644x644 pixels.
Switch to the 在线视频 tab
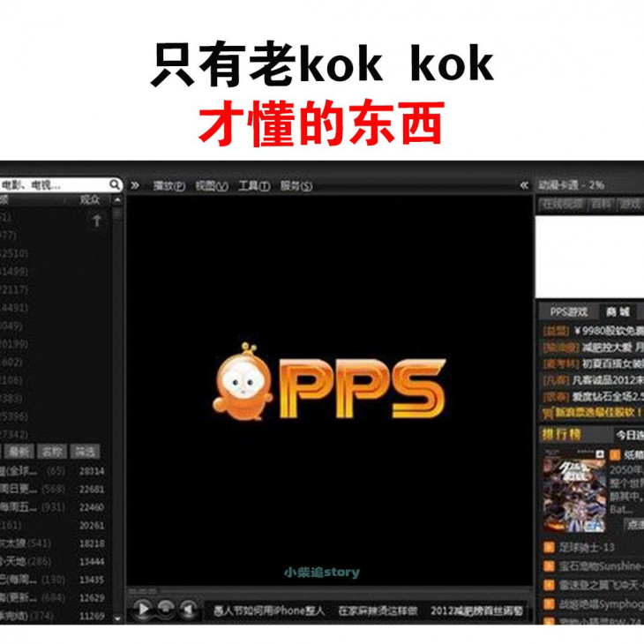point(562,204)
